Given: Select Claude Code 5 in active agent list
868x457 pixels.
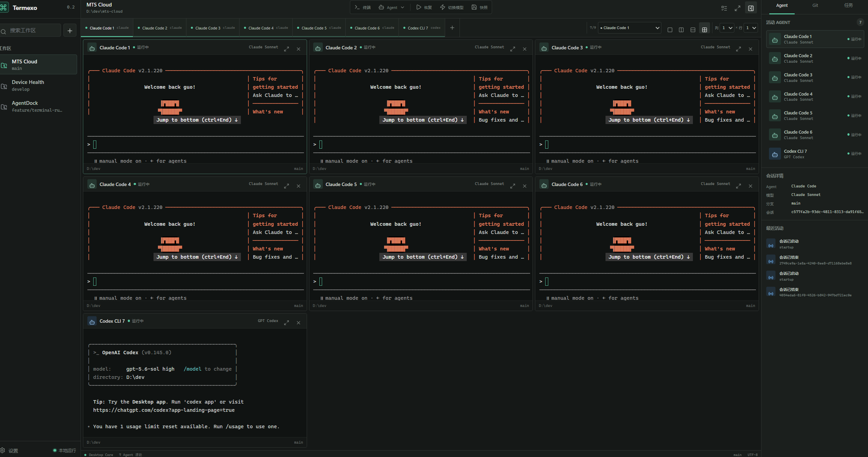Looking at the screenshot, I should (815, 116).
